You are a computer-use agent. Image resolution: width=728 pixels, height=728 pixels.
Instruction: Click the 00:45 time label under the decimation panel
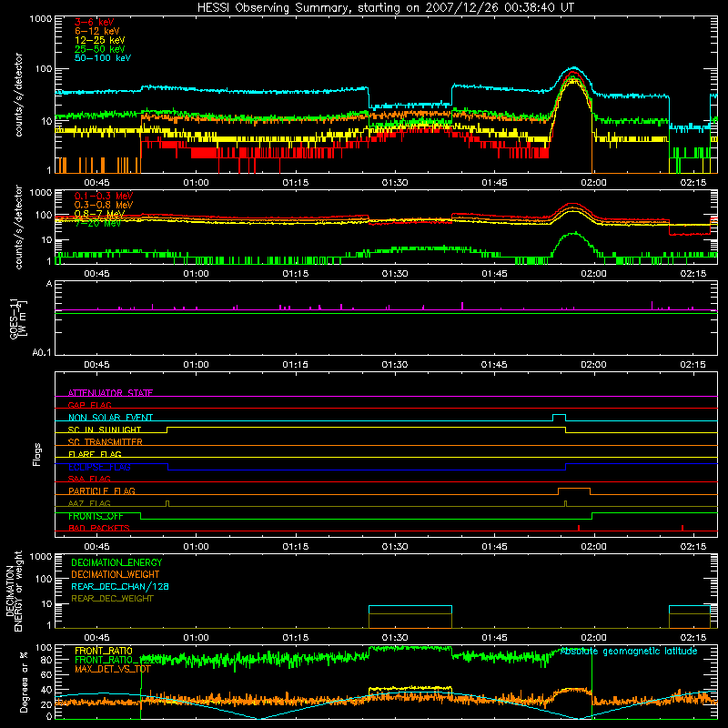[96, 638]
